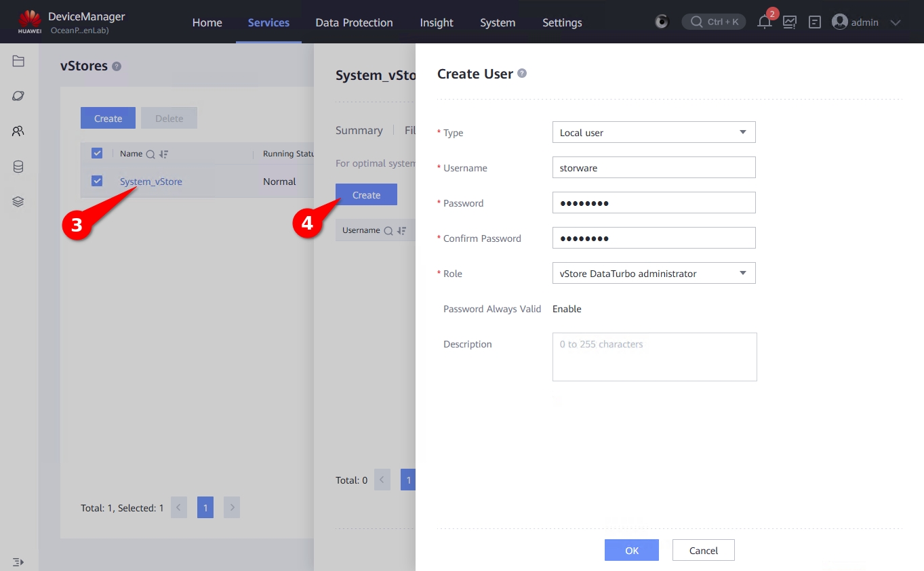Click the alarm bell notification icon
Viewport: 924px width, 571px height.
765,22
